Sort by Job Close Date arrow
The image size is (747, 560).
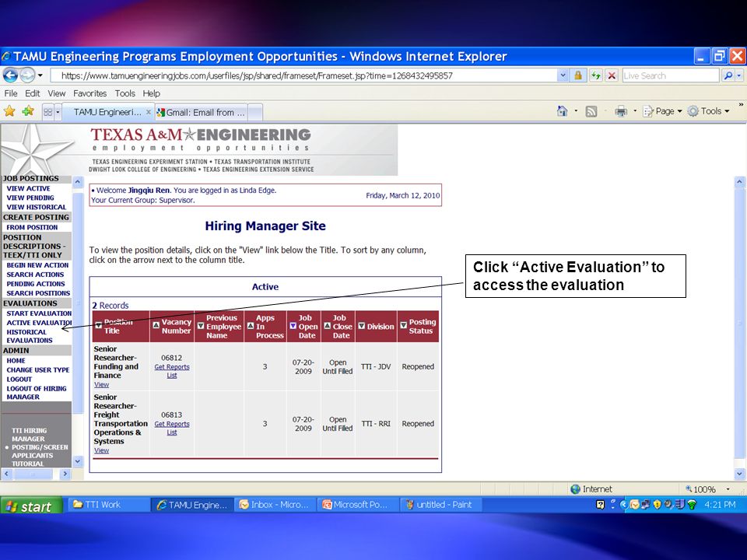click(328, 326)
